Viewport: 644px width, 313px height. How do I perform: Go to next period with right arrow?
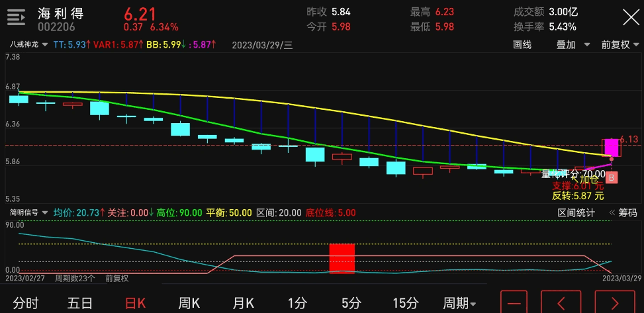(615, 304)
